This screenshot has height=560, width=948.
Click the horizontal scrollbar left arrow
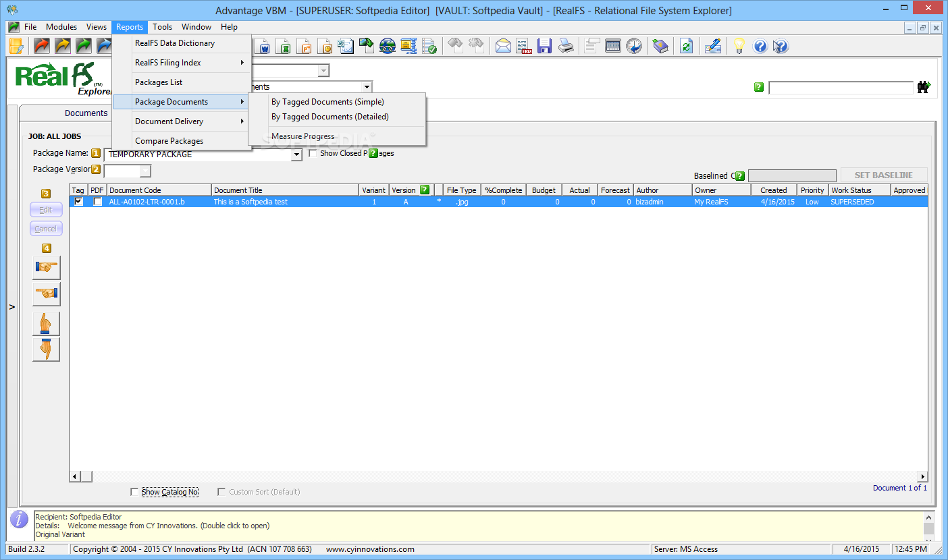(75, 476)
